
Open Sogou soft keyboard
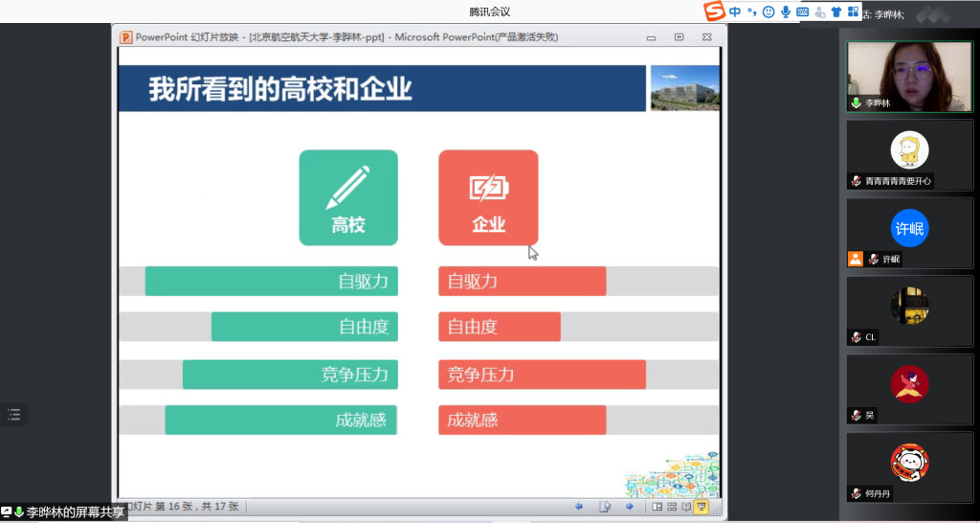point(802,11)
